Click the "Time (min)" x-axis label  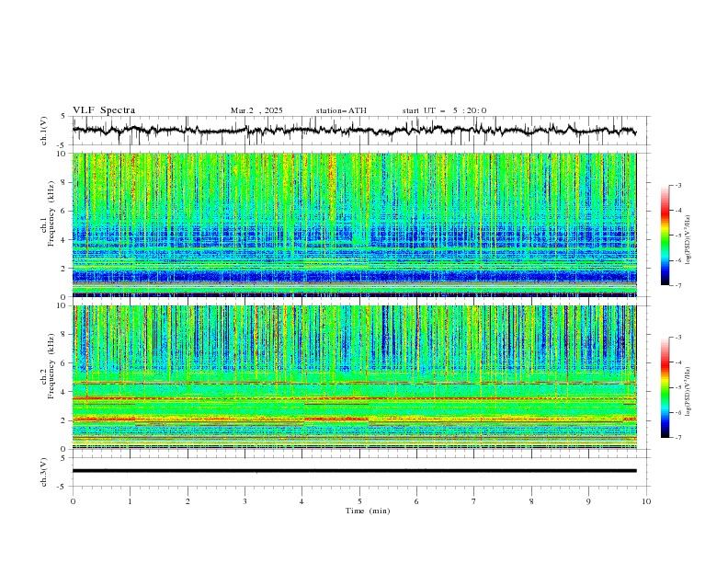coord(368,511)
